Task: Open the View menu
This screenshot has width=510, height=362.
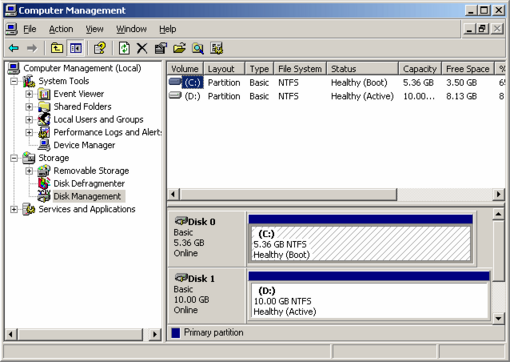Action: click(x=94, y=29)
